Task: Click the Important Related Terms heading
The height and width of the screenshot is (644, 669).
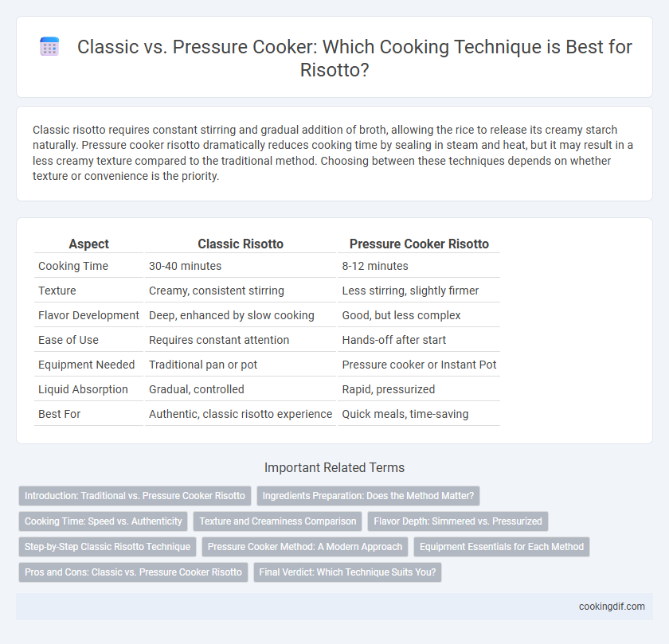Action: 334,467
